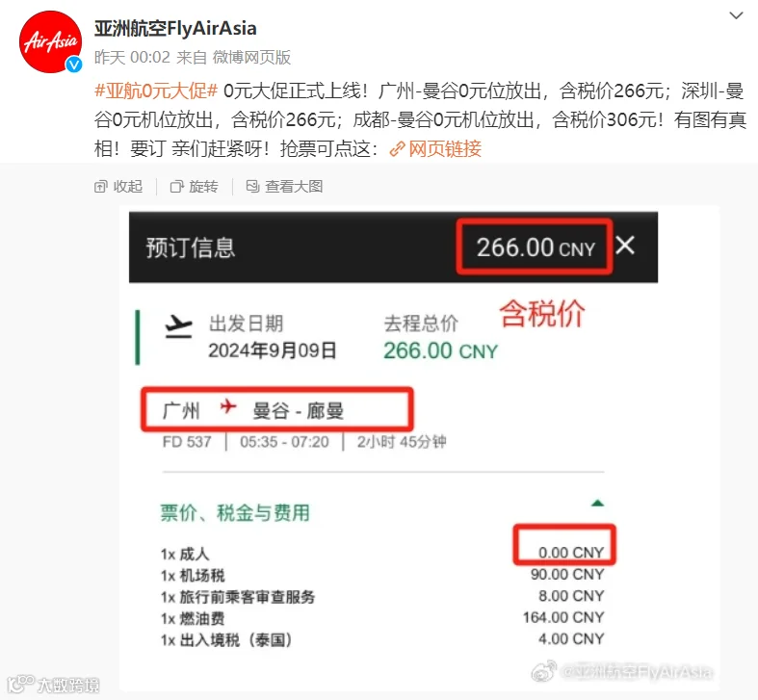The image size is (758, 700).
Task: Click the 旋转 rotate icon
Action: click(177, 187)
